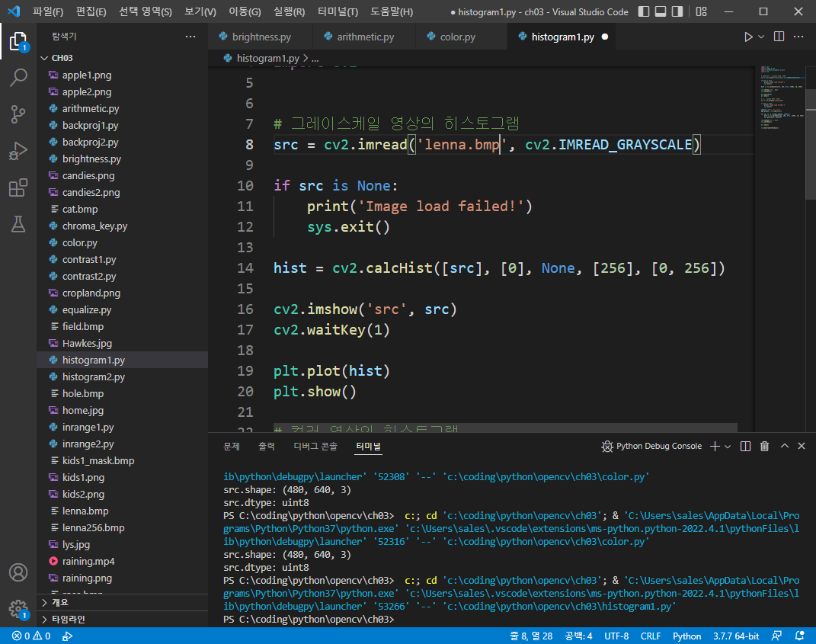The width and height of the screenshot is (816, 644).
Task: Toggle the bottom panel layout button
Action: coord(661,12)
